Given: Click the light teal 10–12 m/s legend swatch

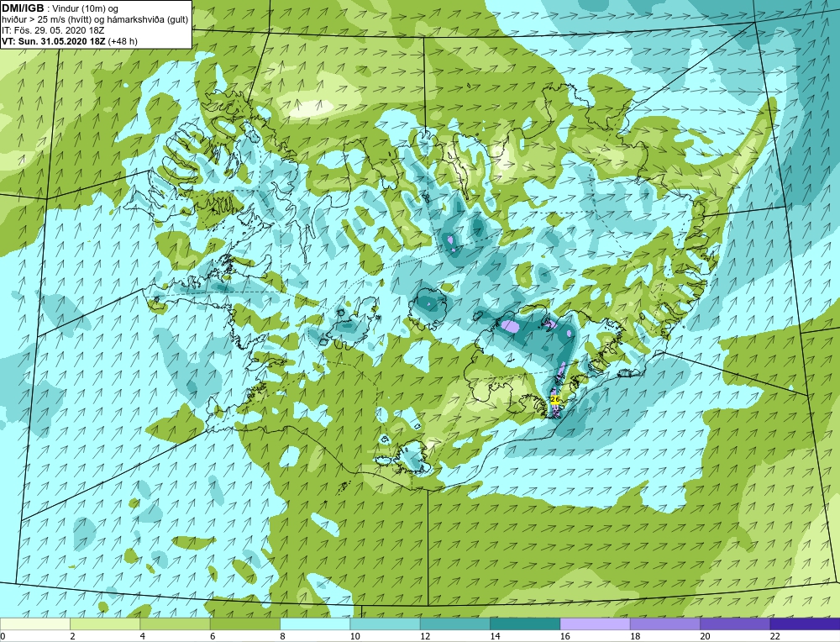Looking at the screenshot, I should (386, 624).
